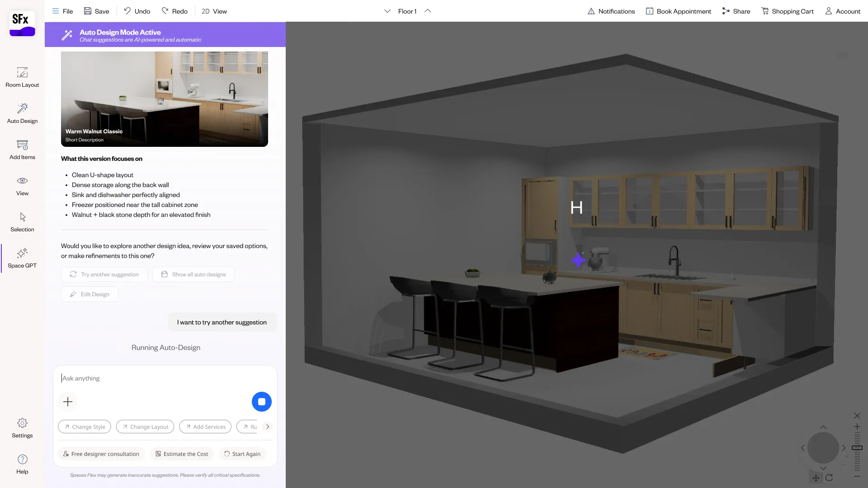The width and height of the screenshot is (868, 488).
Task: Click the 'I want to try another suggestion' message
Action: coord(222,322)
